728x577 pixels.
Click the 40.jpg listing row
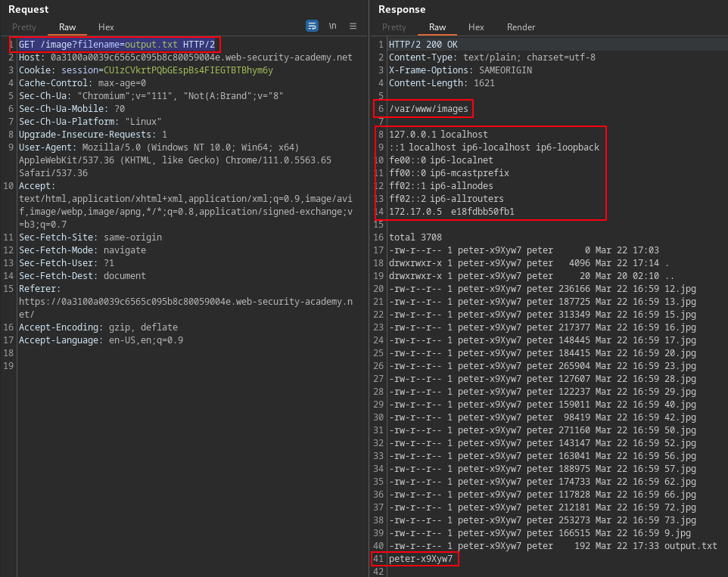(x=543, y=405)
